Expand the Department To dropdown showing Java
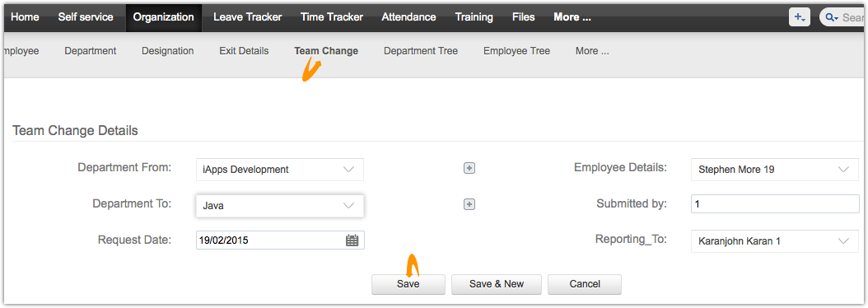Screen dimensions: 868x308 pyautogui.click(x=279, y=206)
